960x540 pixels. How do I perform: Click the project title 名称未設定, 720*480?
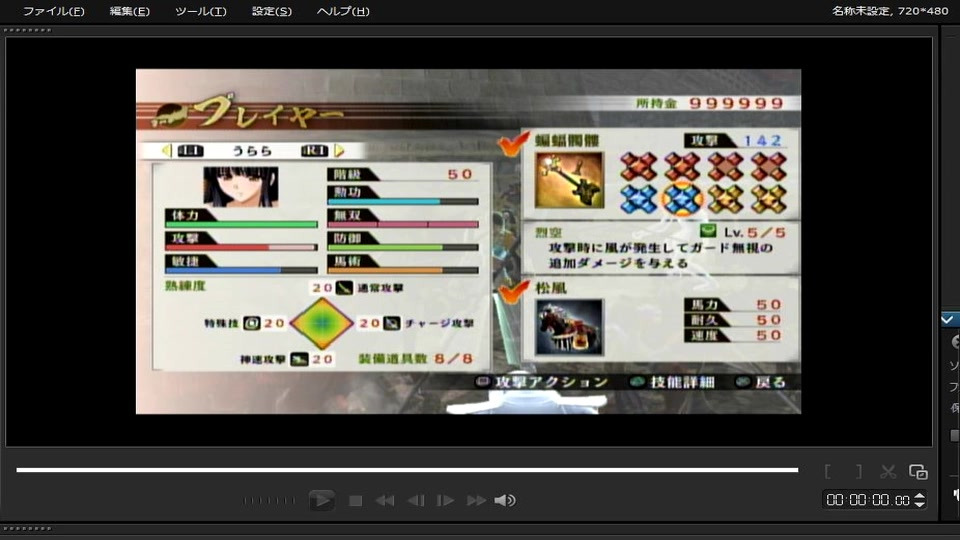pyautogui.click(x=890, y=11)
